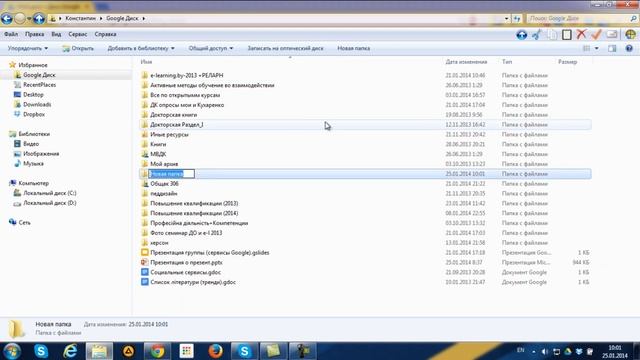The image size is (640, 360).
Task: Open the Добавить в библиотеку dropdown
Action: [141, 48]
